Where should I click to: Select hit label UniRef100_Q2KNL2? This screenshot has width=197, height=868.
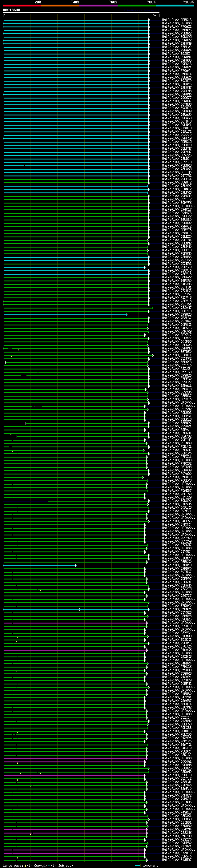pyautogui.click(x=176, y=189)
